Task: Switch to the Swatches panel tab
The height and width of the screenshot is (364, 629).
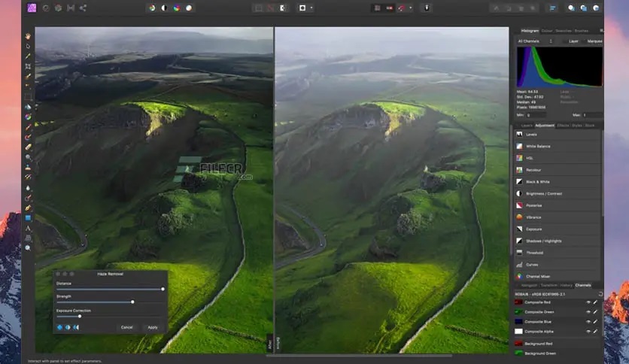Action: [x=564, y=31]
